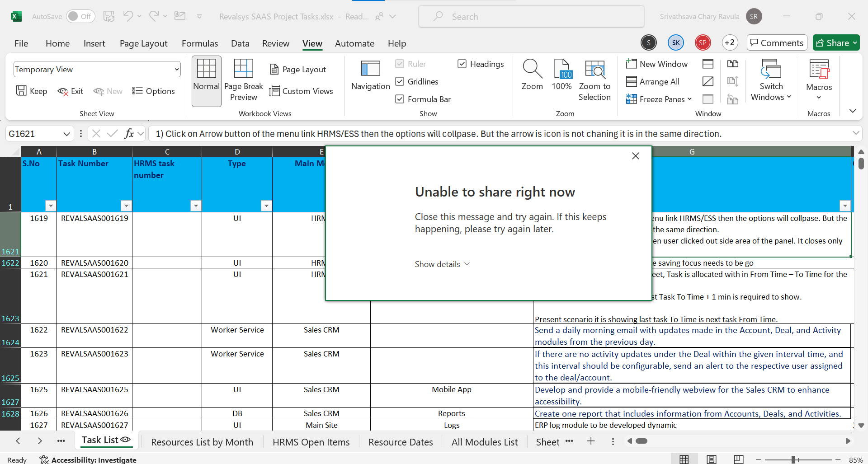Click the Comments button
The width and height of the screenshot is (868, 464).
(x=777, y=43)
